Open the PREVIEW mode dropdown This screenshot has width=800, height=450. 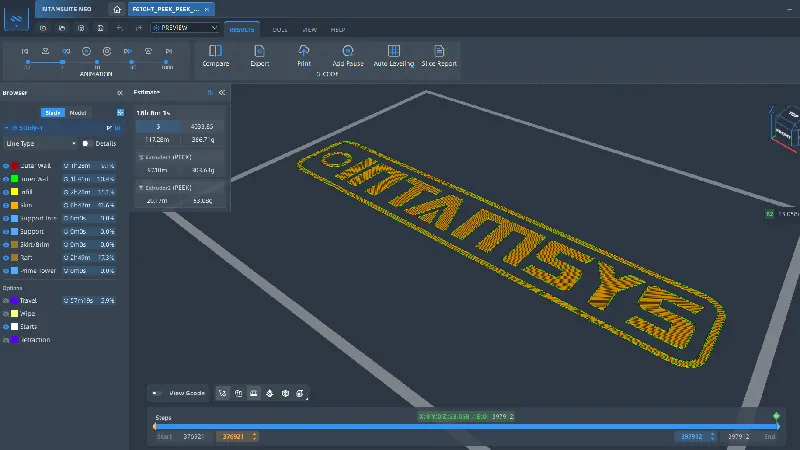[x=185, y=28]
